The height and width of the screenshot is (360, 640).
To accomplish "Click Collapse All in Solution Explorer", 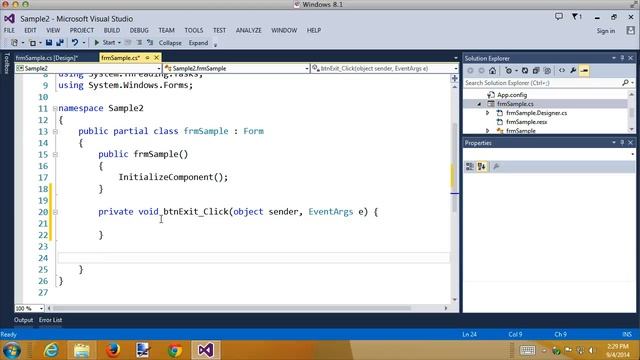I will (536, 71).
